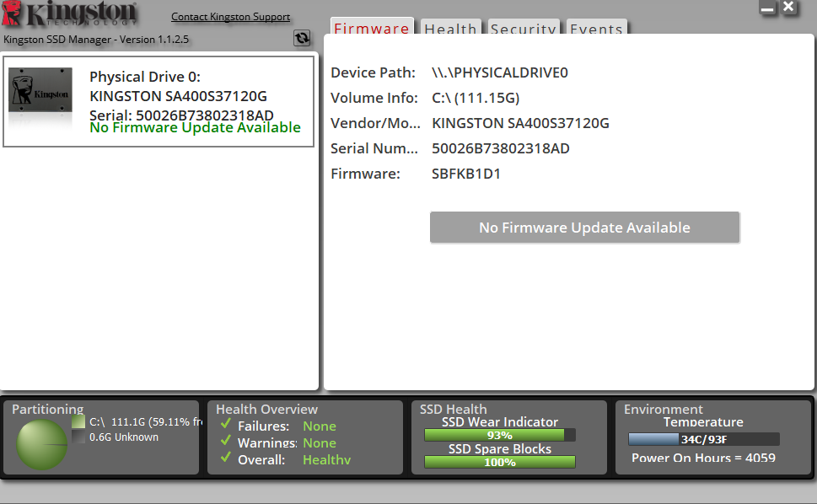Screen dimensions: 817x504
Task: Minimize the Kingston SSD Manager window
Action: pyautogui.click(x=767, y=8)
